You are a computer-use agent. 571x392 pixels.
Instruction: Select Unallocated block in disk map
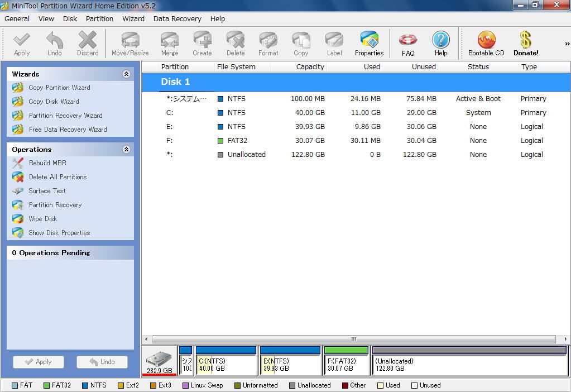click(x=470, y=361)
